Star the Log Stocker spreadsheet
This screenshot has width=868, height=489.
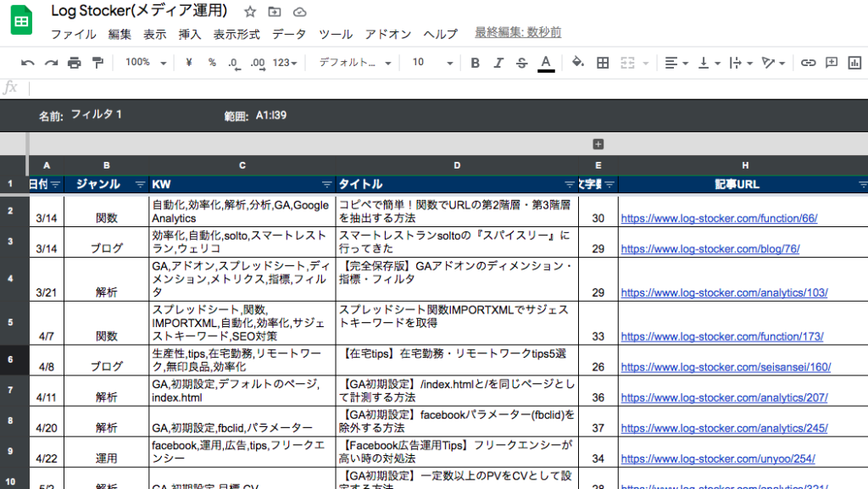point(249,12)
